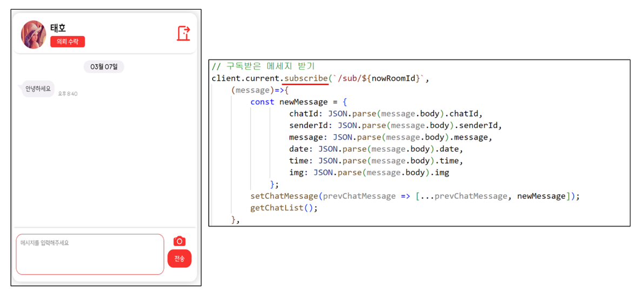Click the 전송 send button

point(179,259)
